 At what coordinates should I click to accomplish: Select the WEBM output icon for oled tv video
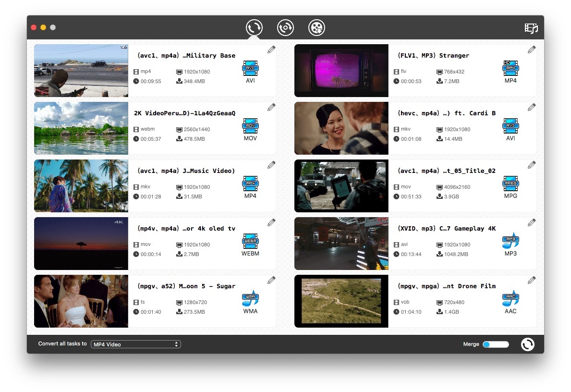(x=250, y=242)
